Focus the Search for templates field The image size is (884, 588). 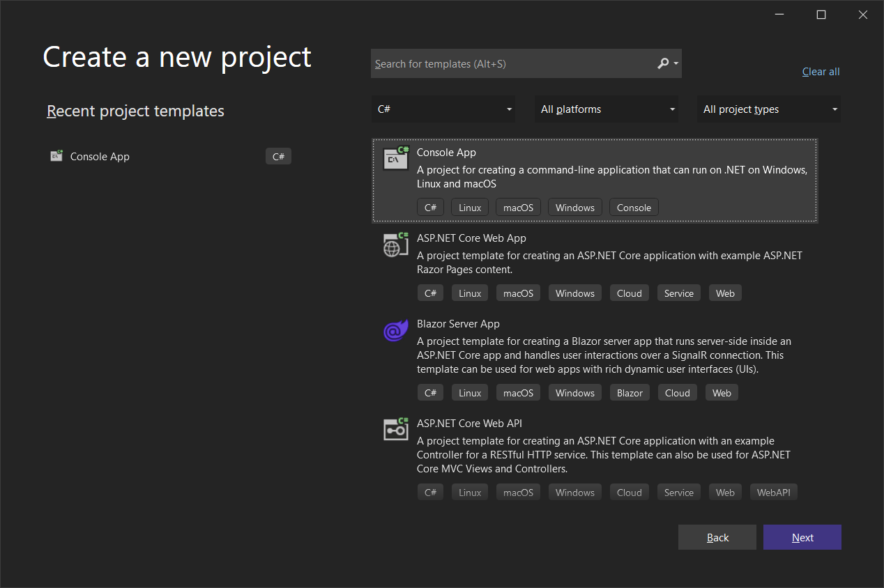(512, 63)
